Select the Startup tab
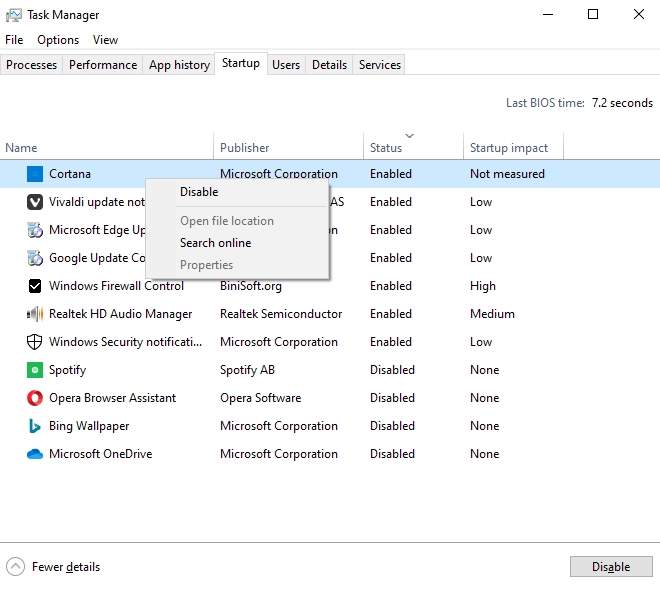This screenshot has width=660, height=590. pos(241,63)
